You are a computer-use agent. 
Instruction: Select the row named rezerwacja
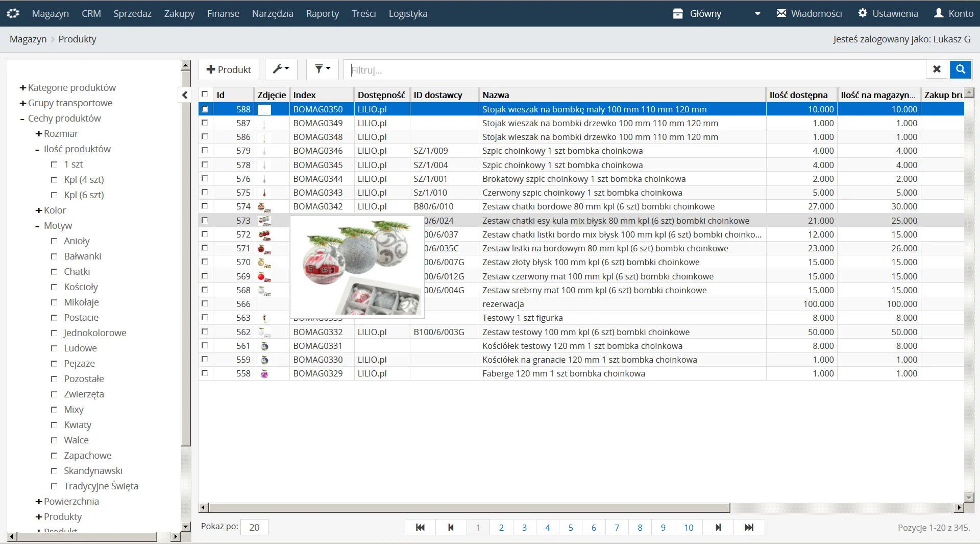pos(581,304)
